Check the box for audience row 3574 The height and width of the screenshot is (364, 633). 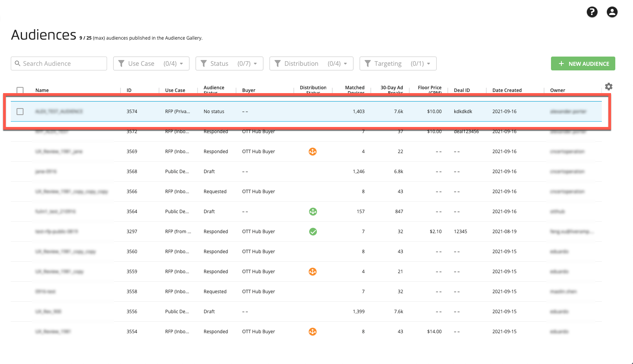coord(20,112)
